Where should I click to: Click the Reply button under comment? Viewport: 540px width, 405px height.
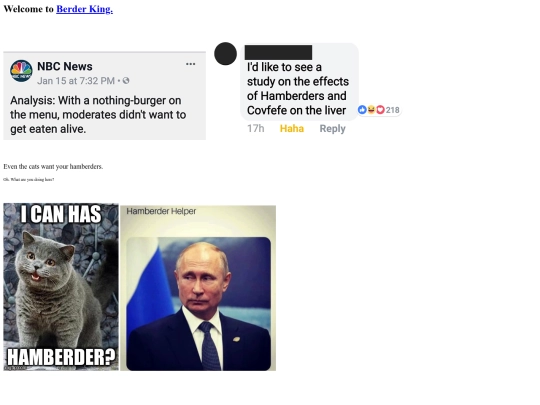(332, 128)
